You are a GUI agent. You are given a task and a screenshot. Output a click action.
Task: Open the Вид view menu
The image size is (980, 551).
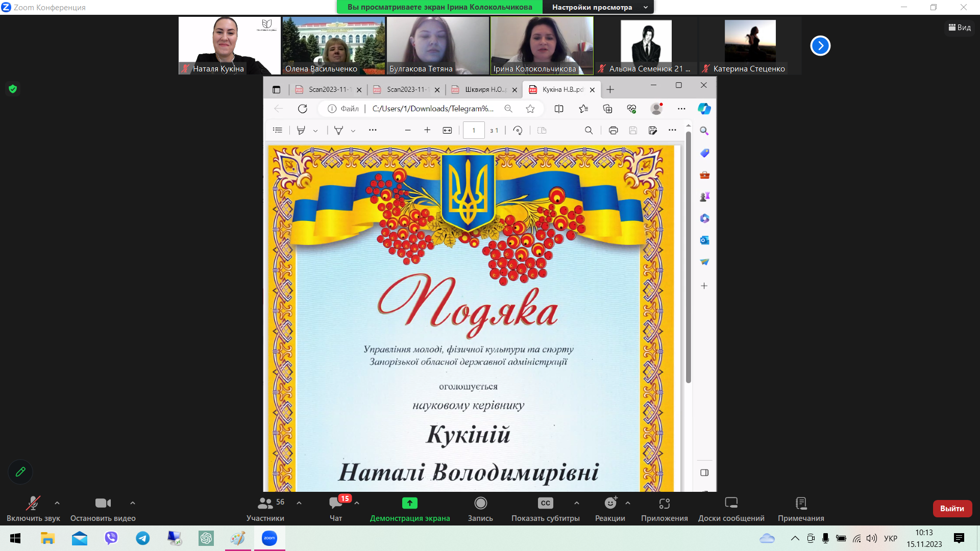960,28
